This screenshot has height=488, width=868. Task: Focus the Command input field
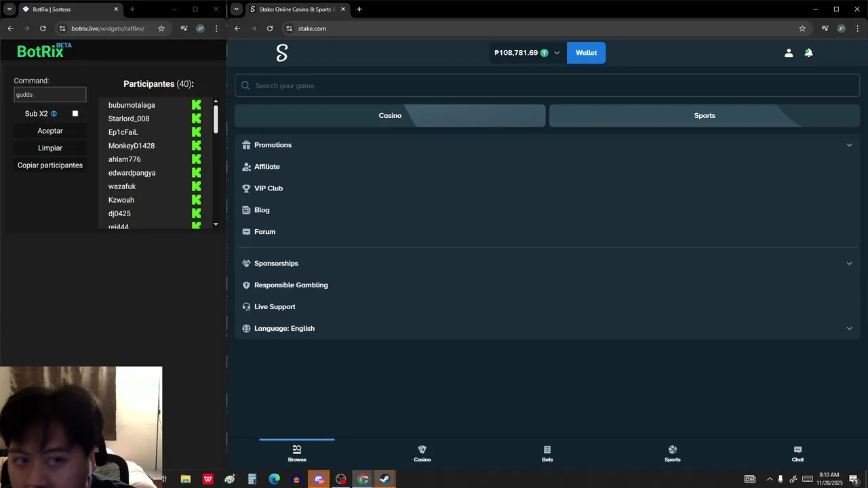[x=50, y=95]
